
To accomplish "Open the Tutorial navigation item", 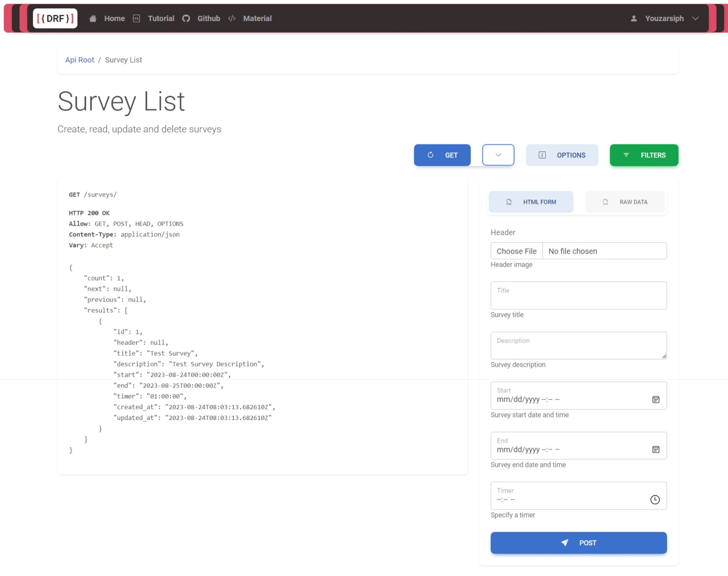I will [161, 18].
